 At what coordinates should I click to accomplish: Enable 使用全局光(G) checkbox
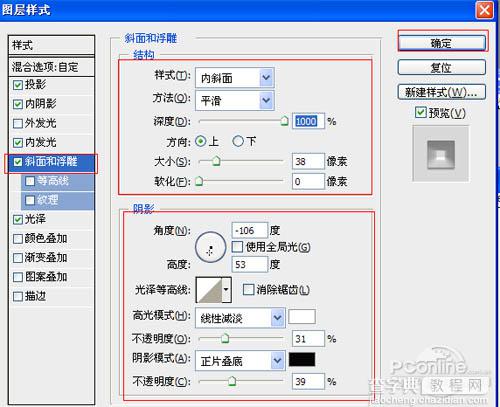click(237, 247)
